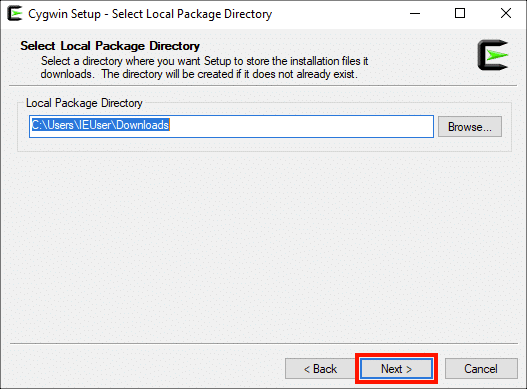
Task: Click empty space inside the directory field
Action: tap(301, 126)
